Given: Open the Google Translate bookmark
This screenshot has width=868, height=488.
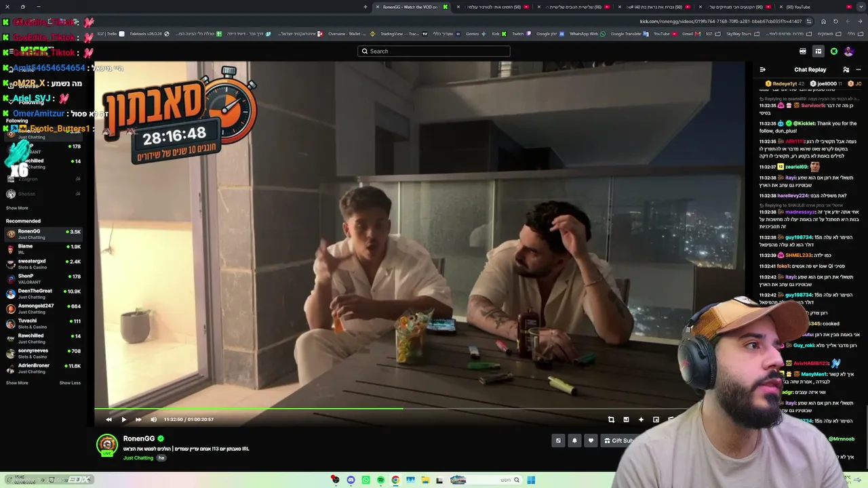Looking at the screenshot, I should click(629, 34).
